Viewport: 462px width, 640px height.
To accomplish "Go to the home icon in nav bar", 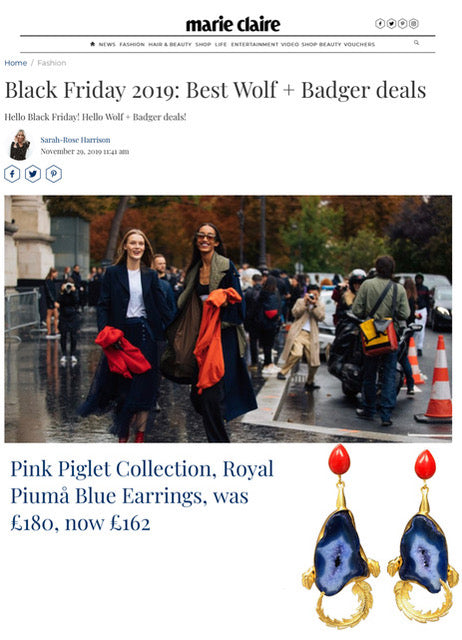I will (x=93, y=44).
